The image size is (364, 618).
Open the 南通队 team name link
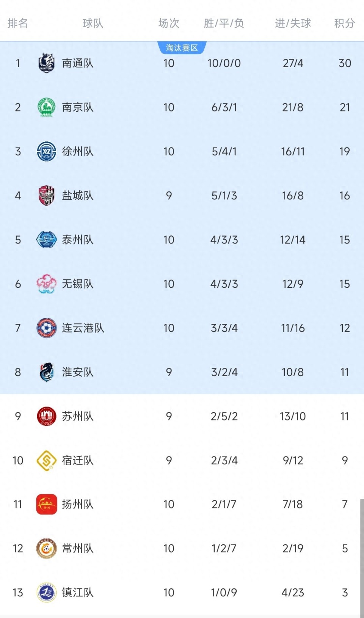click(x=78, y=63)
